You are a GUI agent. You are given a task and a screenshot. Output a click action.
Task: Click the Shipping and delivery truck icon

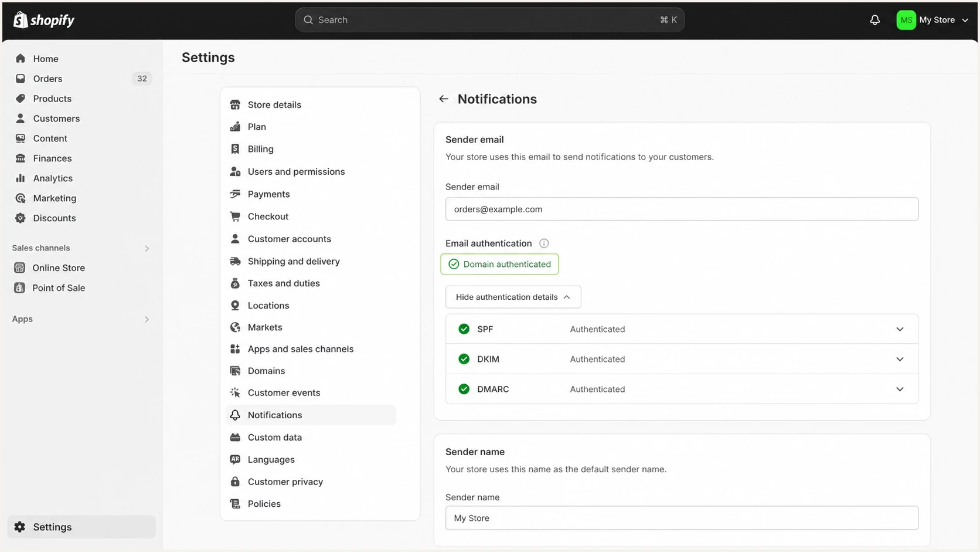[x=235, y=261]
